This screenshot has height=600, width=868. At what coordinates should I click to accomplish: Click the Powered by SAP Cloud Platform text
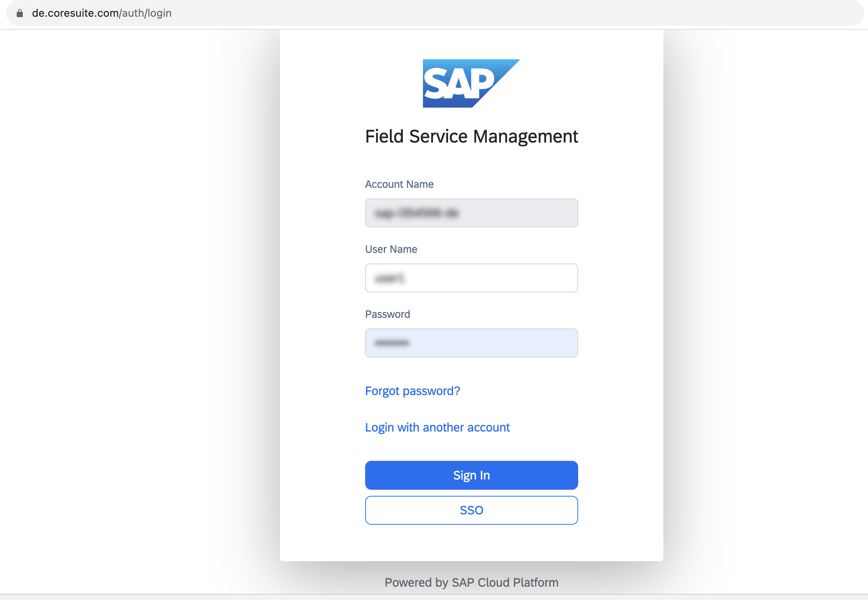point(471,582)
